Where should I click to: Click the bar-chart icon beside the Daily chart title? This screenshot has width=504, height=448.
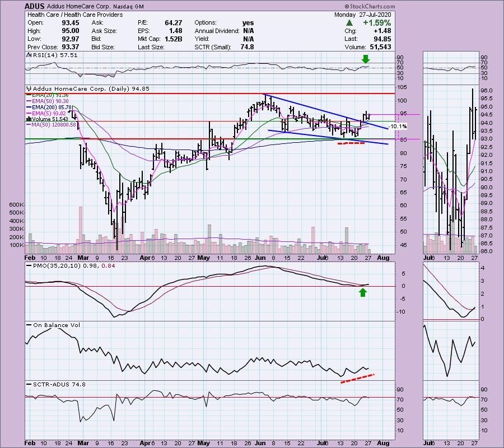point(29,89)
